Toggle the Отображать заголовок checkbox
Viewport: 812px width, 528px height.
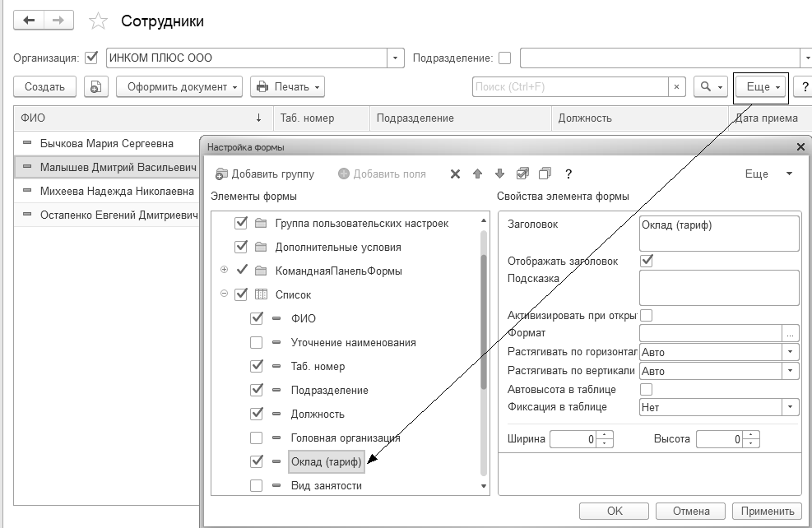(647, 261)
